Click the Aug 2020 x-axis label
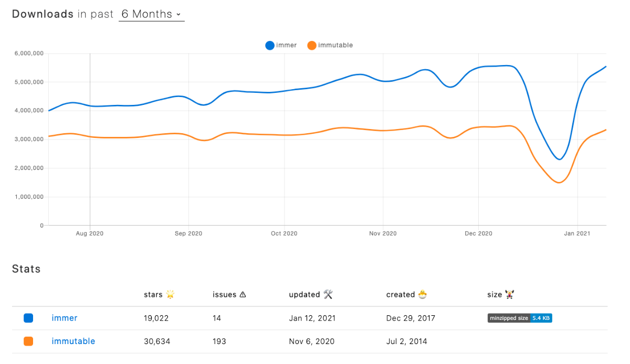 coord(90,233)
